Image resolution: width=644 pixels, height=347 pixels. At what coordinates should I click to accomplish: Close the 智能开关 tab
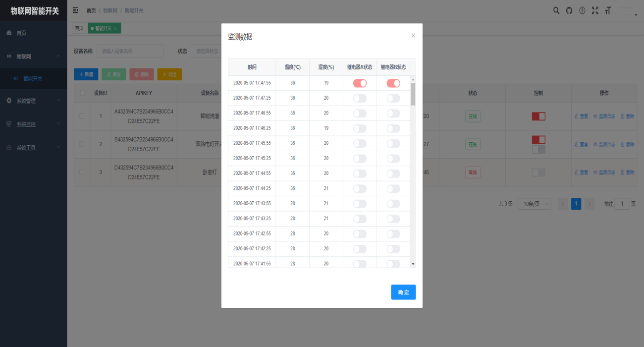pyautogui.click(x=115, y=29)
